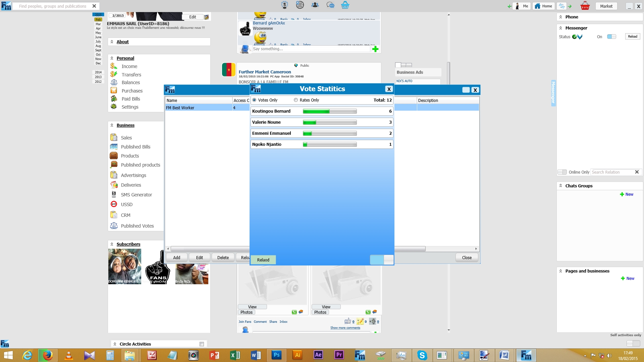Screen dimensions: 644x362
Task: Click Ngoko Njantio vote progress bar
Action: tap(330, 144)
